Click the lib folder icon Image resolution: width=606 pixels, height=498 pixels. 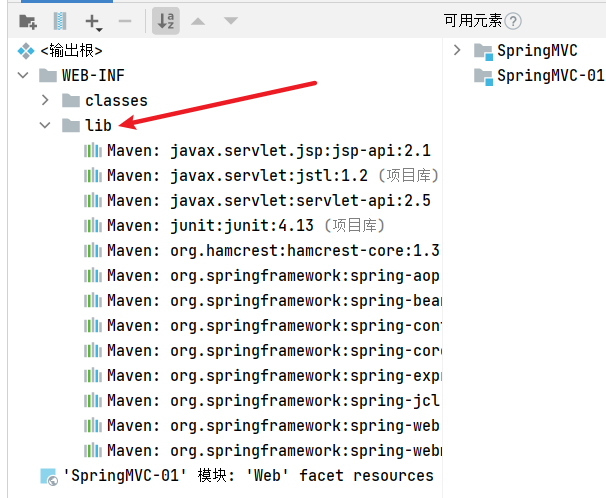pos(71,125)
